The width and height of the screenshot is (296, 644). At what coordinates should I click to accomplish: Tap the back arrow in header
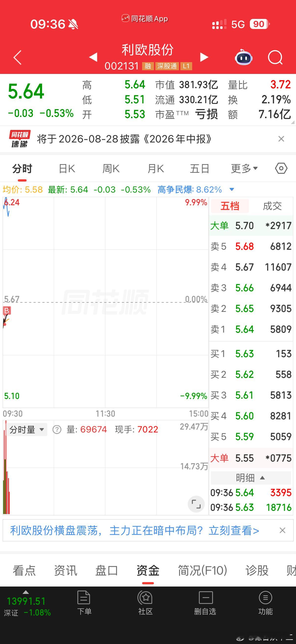(x=17, y=57)
